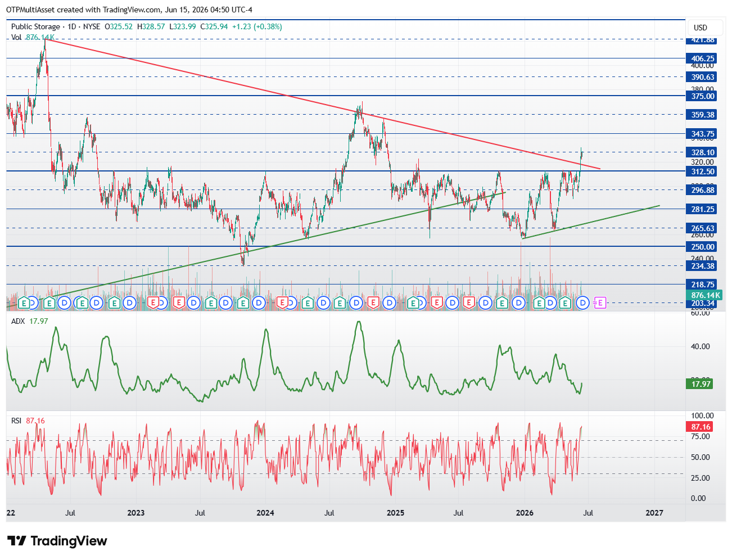The image size is (732, 560).
Task: Select the blue dividend D marker beside the purple E
Action: pos(583,303)
